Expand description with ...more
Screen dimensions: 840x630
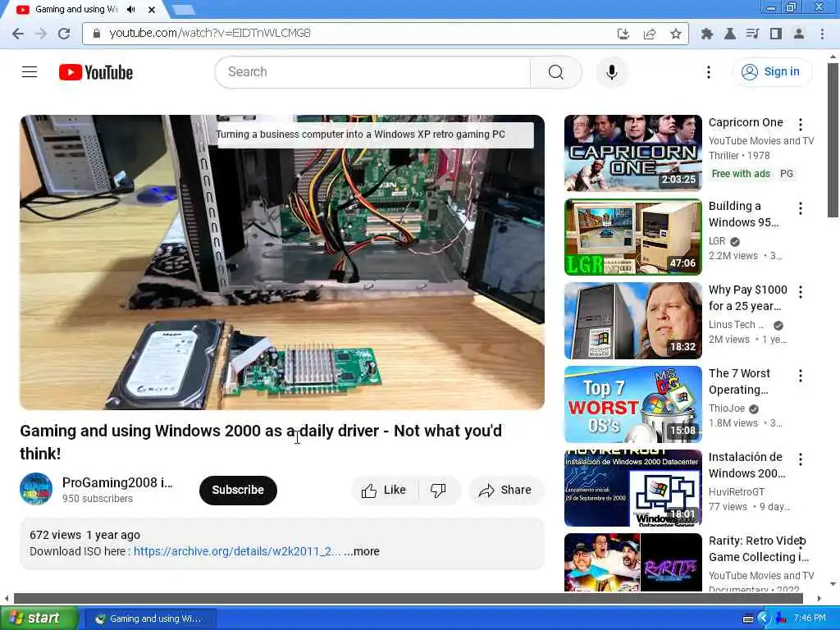(362, 551)
